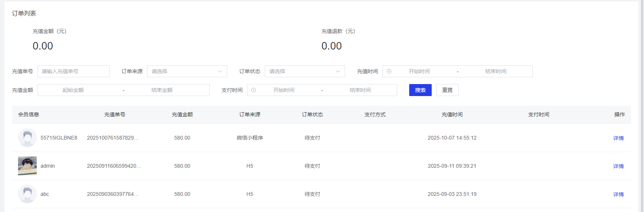Click the admin user's avatar picture
The width and height of the screenshot is (644, 212).
coord(27,166)
